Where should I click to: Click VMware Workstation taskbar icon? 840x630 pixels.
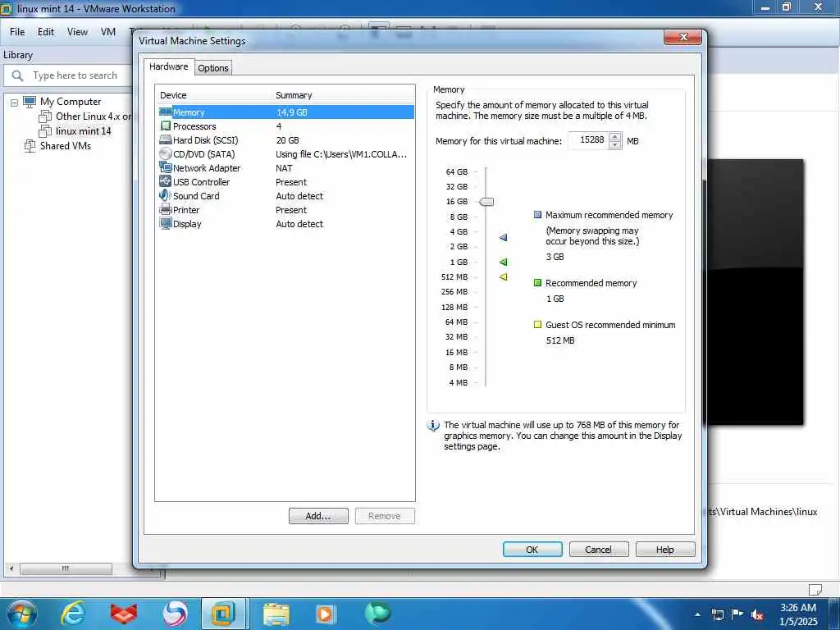223,614
